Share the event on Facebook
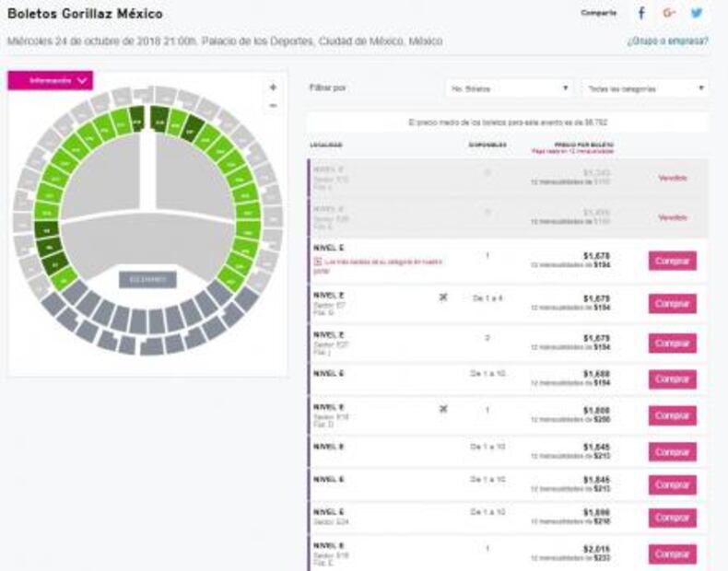Viewport: 728px width, 571px height. (x=641, y=13)
